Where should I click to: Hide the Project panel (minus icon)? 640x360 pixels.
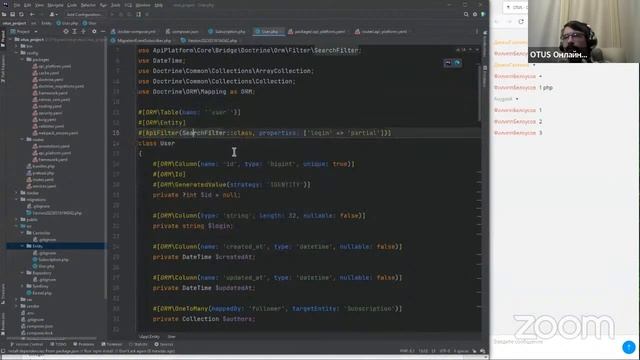[x=103, y=31]
